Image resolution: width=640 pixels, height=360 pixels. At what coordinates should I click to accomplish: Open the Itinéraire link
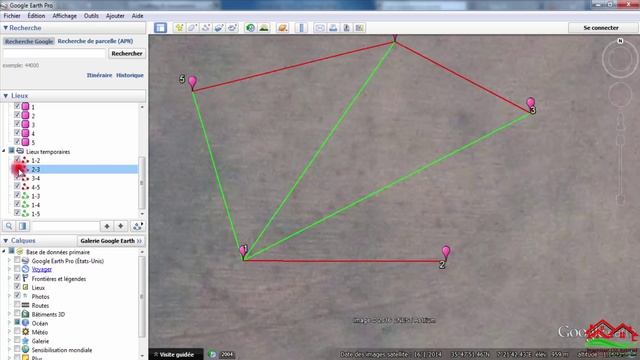click(99, 76)
